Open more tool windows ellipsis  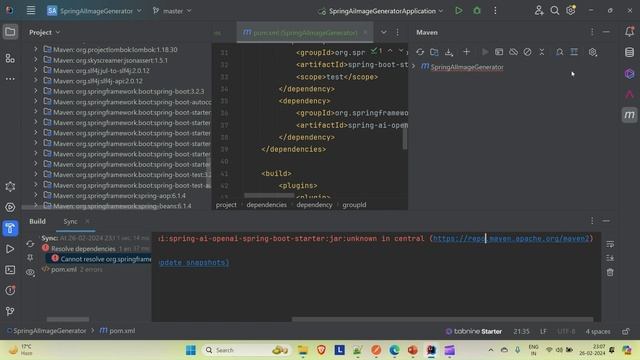tap(10, 78)
